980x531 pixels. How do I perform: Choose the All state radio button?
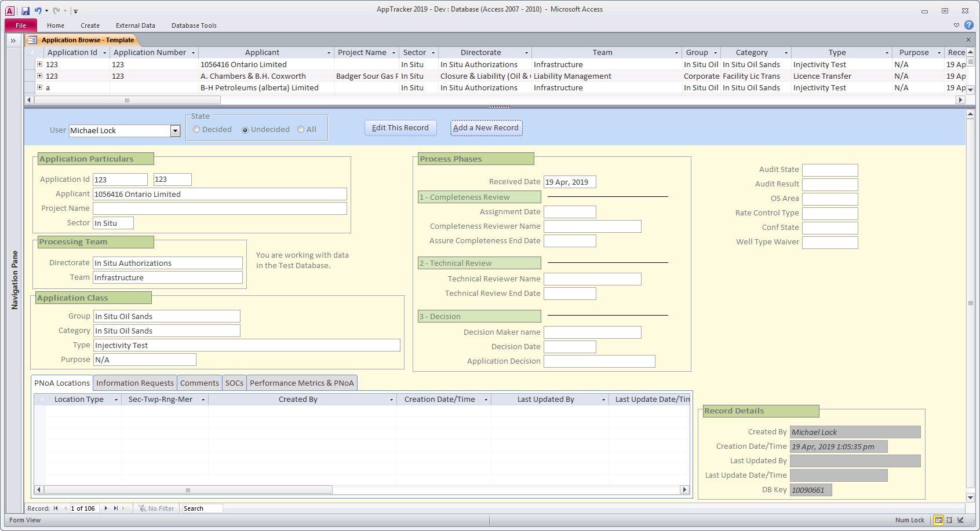point(301,130)
